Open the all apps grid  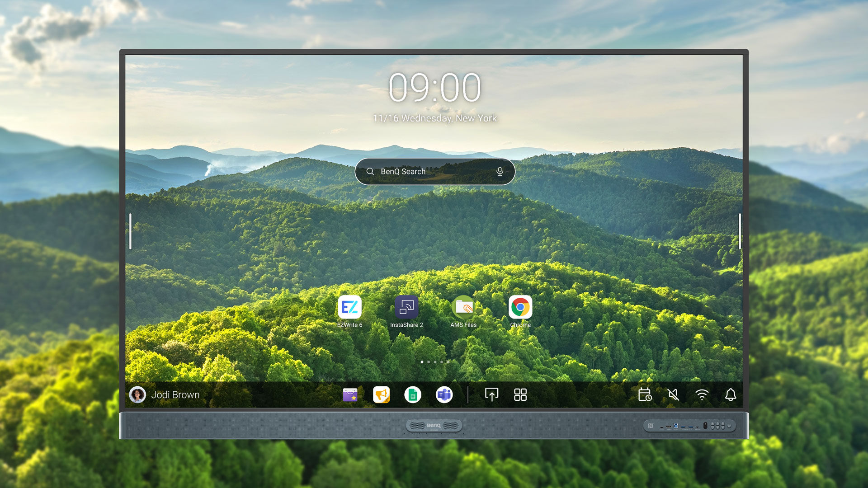520,395
